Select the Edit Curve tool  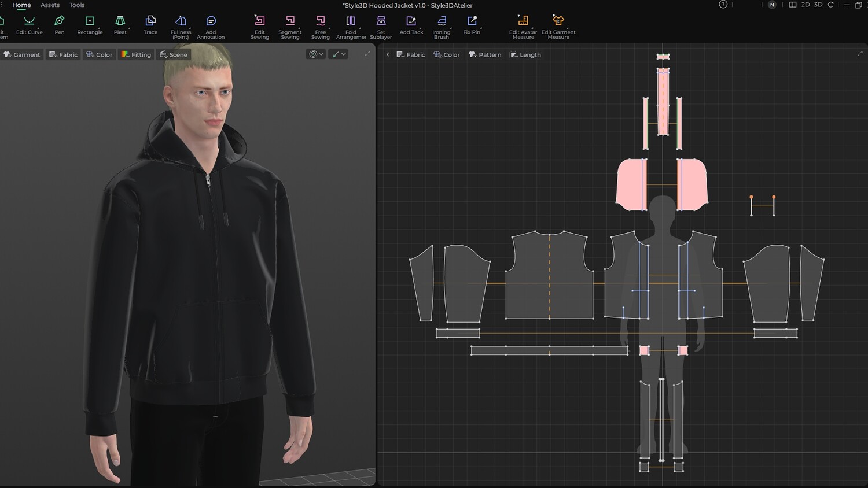pyautogui.click(x=30, y=25)
